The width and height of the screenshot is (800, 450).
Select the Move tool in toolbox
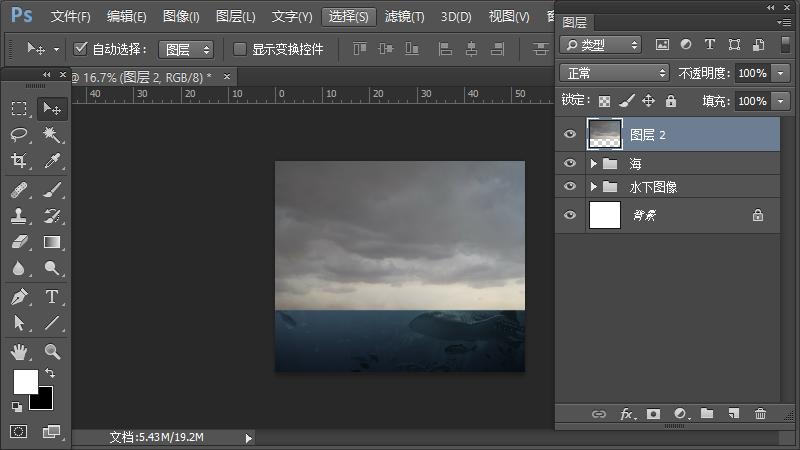(52, 108)
